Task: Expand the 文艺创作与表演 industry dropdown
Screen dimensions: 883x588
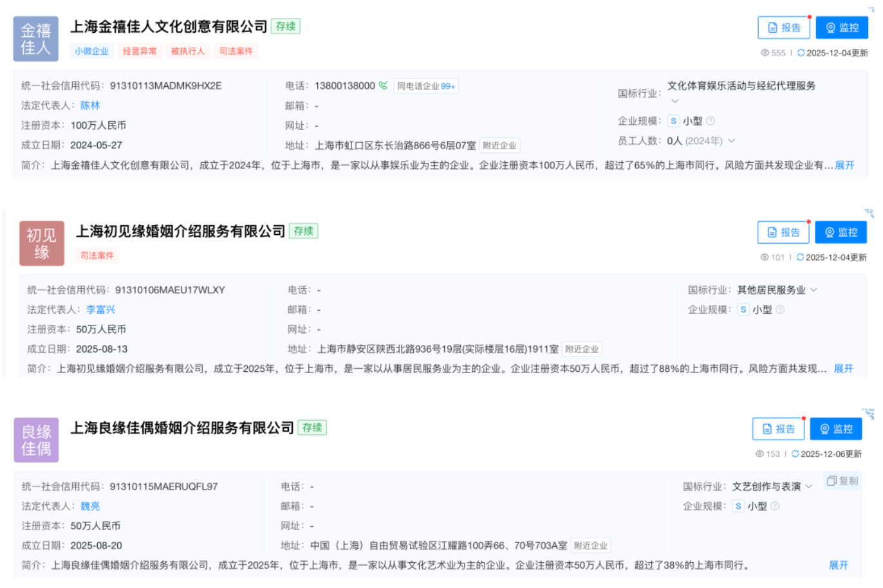Action: [x=809, y=486]
